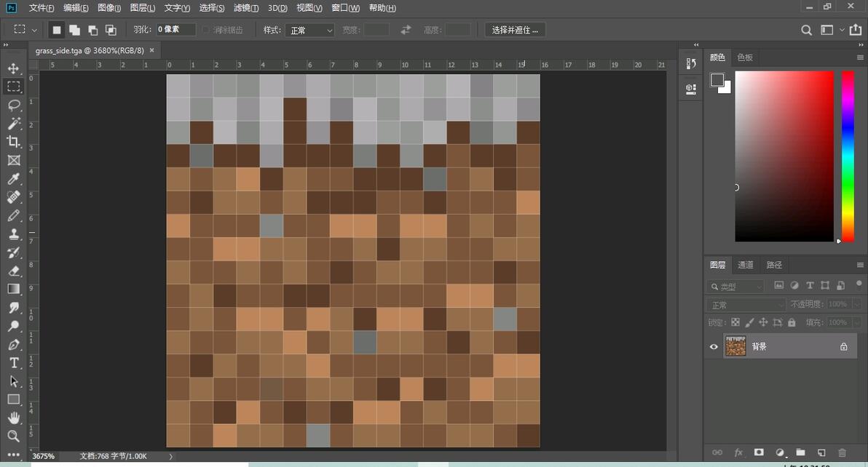The image size is (868, 467).
Task: Hide the 背景 layer visibility eye
Action: point(714,346)
